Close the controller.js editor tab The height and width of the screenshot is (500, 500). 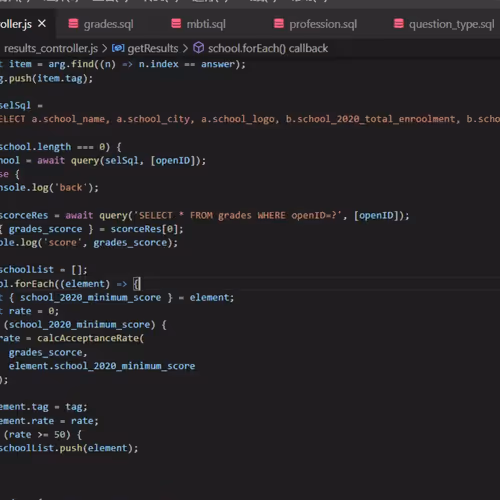[42, 24]
